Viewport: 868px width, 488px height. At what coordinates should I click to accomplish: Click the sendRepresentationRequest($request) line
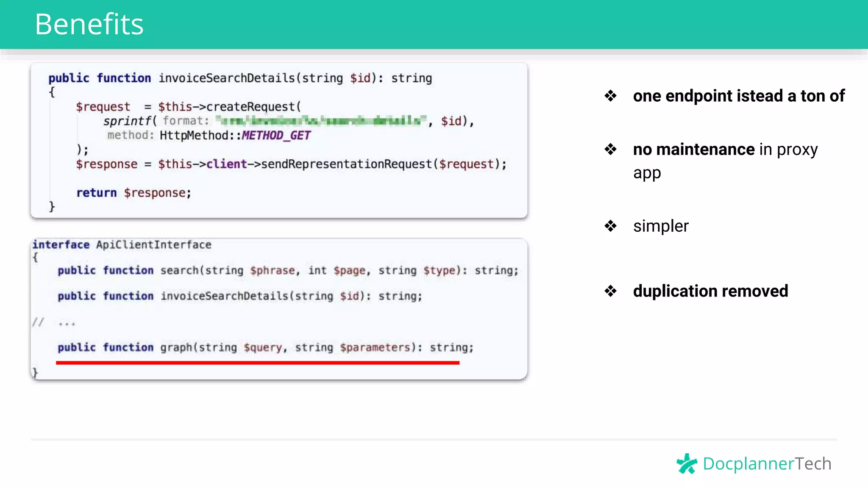[291, 164]
